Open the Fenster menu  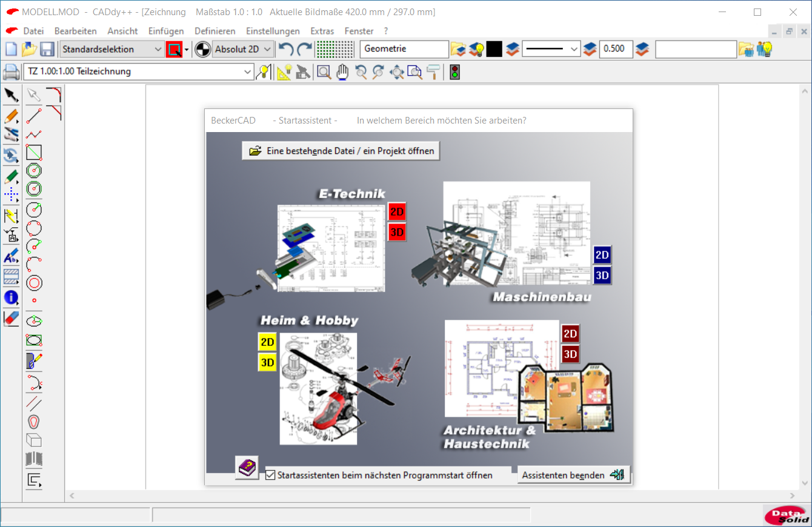[x=359, y=31]
